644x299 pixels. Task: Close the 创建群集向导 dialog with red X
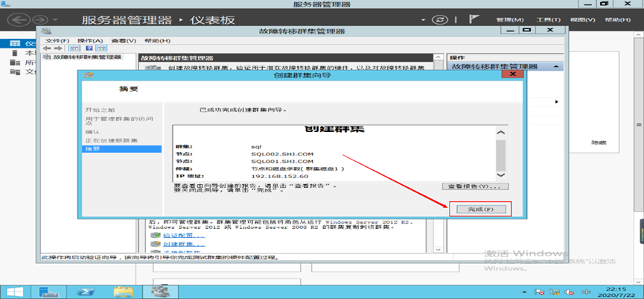click(512, 75)
